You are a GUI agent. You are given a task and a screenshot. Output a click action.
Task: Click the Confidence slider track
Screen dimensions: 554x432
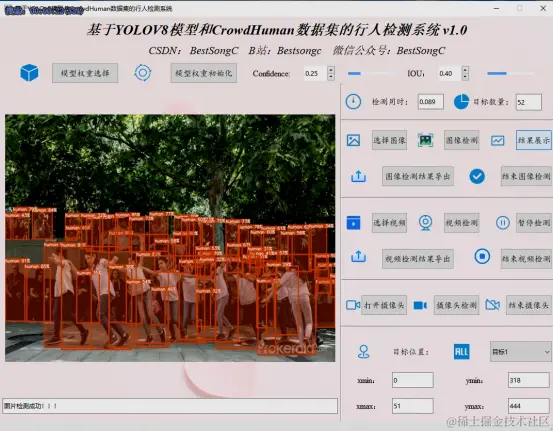(x=371, y=73)
